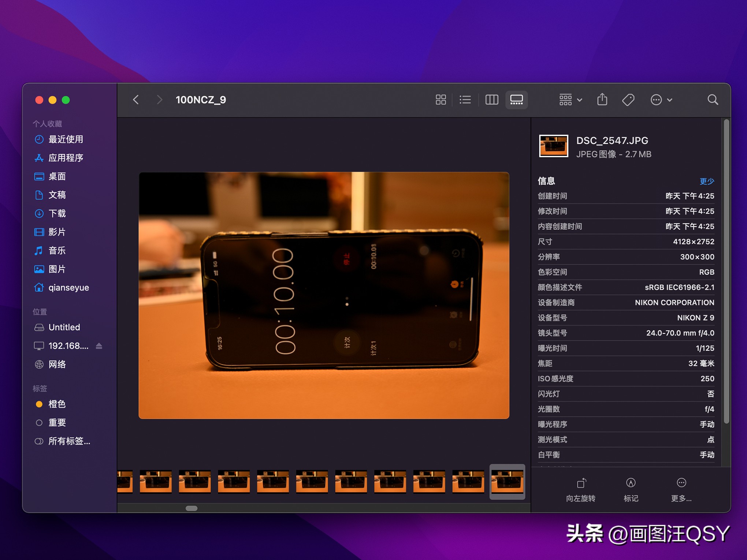
Task: Select the 重要 tag circle
Action: 40,422
